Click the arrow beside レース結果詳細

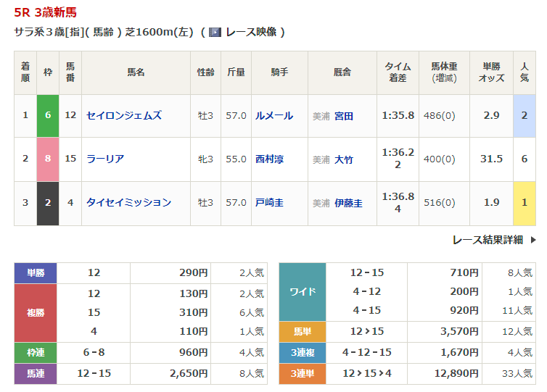(x=533, y=240)
